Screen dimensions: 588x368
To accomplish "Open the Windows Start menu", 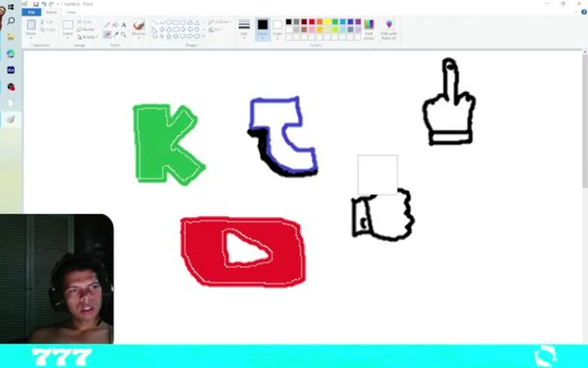I will pyautogui.click(x=11, y=7).
